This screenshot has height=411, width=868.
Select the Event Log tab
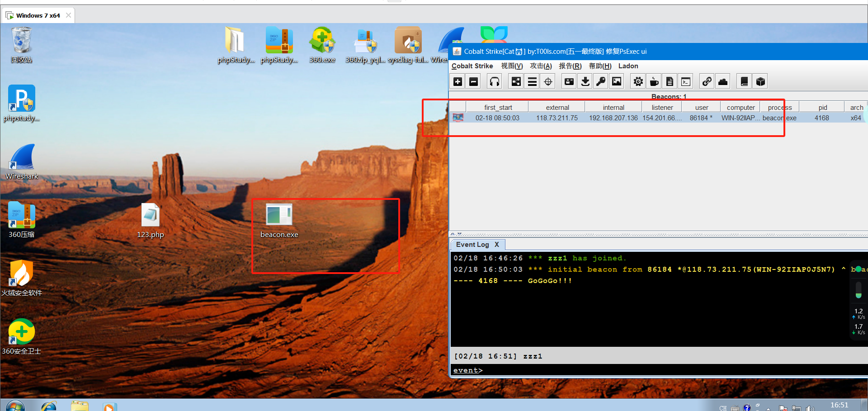pyautogui.click(x=472, y=244)
